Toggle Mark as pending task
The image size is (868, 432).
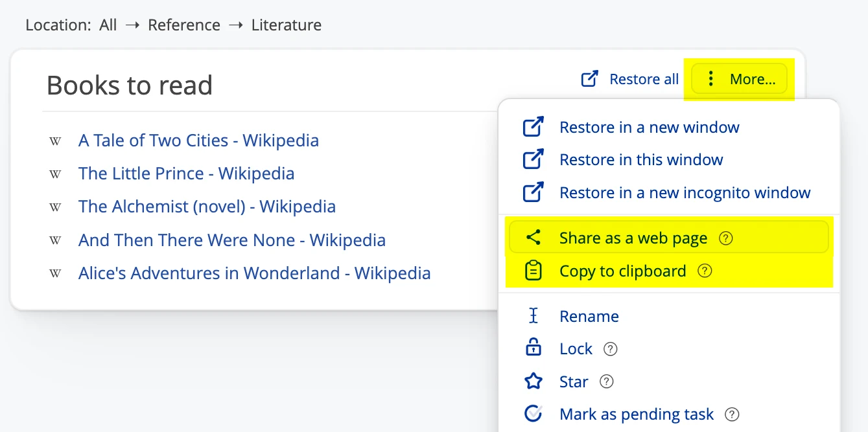pos(636,415)
